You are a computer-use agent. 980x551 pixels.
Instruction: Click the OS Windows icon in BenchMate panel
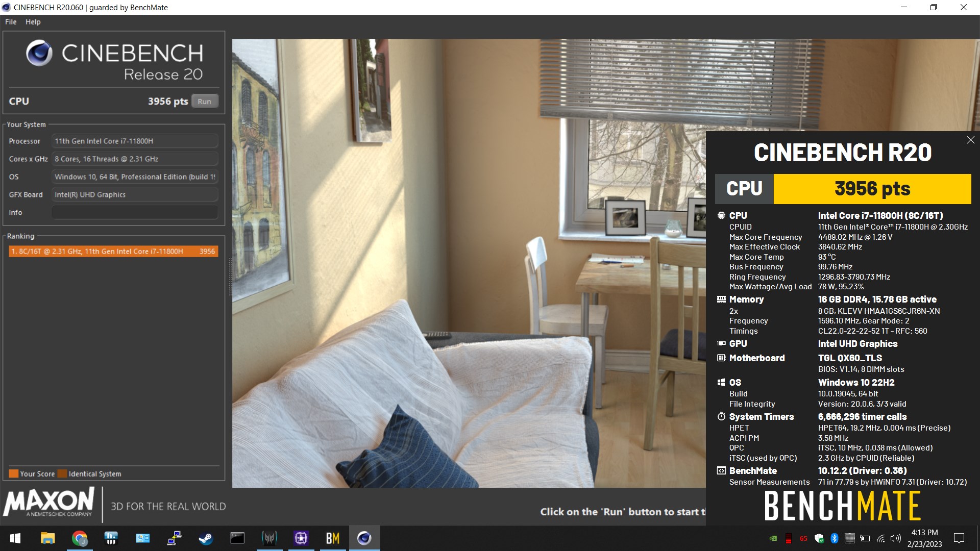point(721,382)
